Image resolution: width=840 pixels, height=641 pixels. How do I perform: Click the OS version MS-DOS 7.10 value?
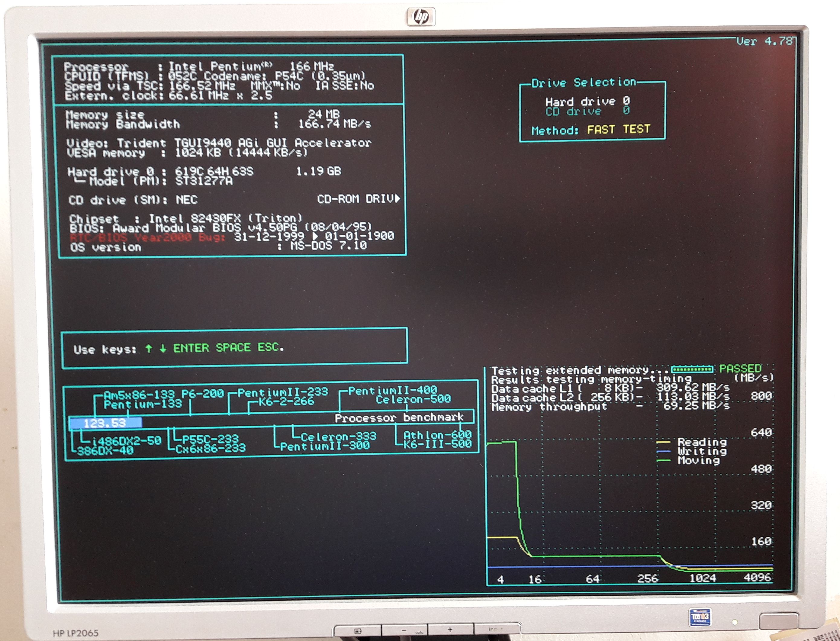point(328,245)
